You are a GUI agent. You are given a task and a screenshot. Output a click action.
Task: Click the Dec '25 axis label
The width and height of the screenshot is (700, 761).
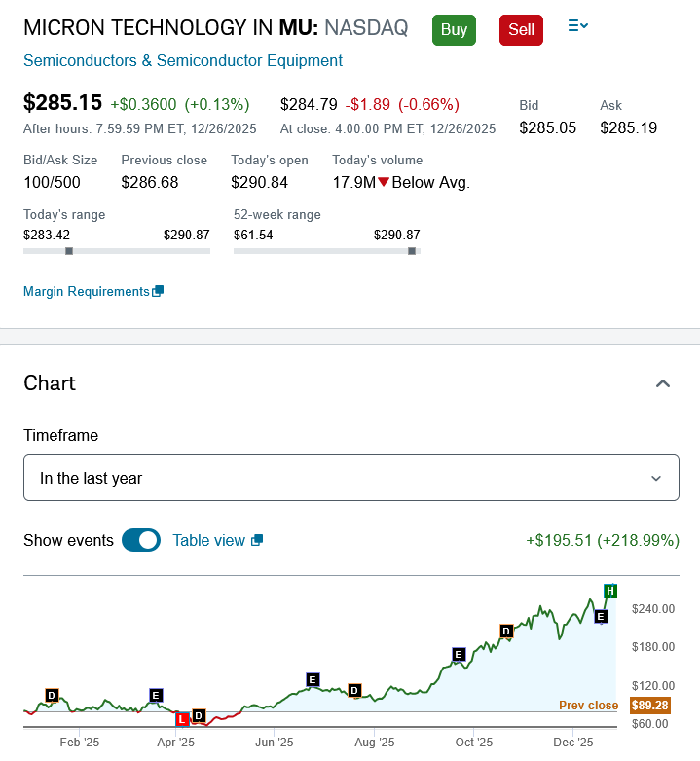[573, 743]
